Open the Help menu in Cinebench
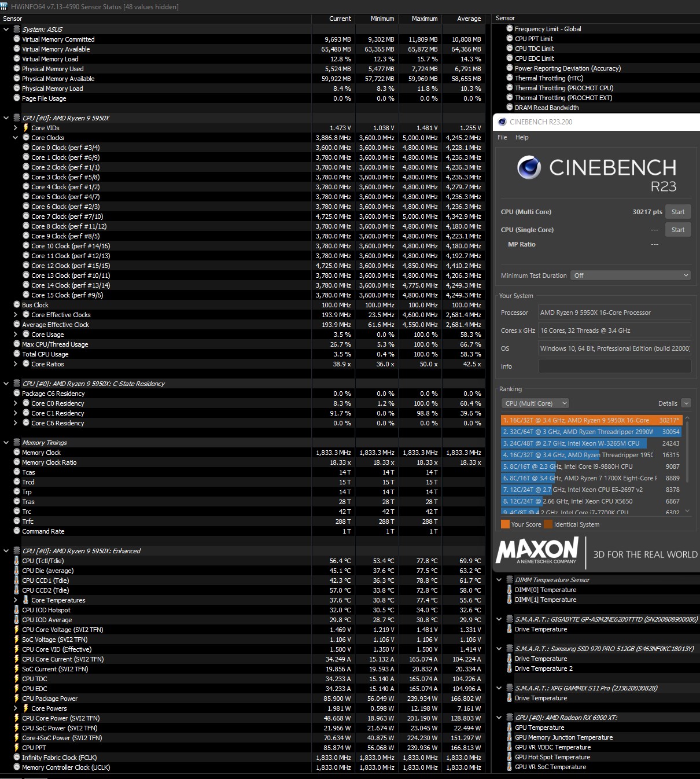700x779 pixels. 522,137
